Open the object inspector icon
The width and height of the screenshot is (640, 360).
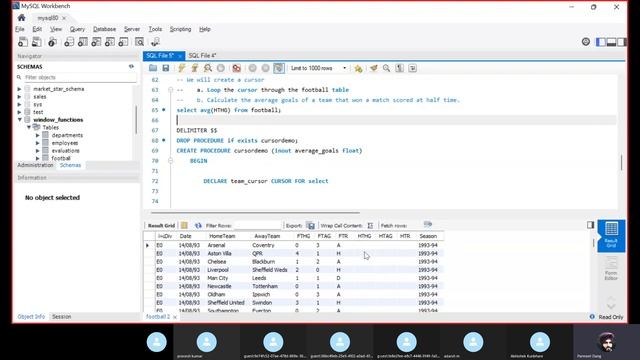(x=52, y=42)
